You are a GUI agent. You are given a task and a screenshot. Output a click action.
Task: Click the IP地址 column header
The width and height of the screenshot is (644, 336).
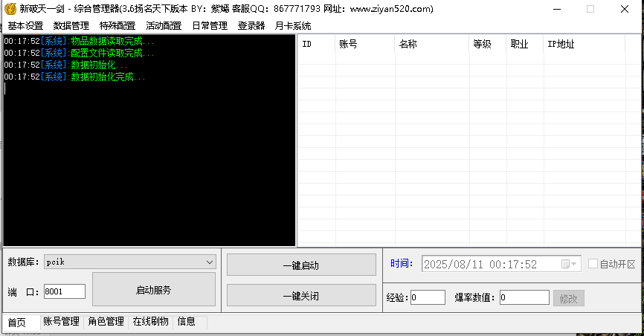(585, 44)
